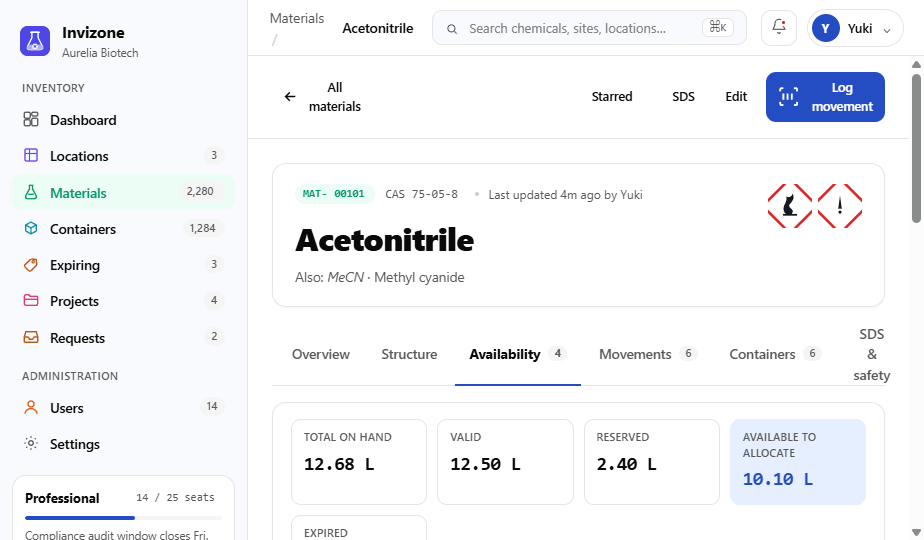The height and width of the screenshot is (540, 924).
Task: Click the Starred button
Action: pos(612,97)
